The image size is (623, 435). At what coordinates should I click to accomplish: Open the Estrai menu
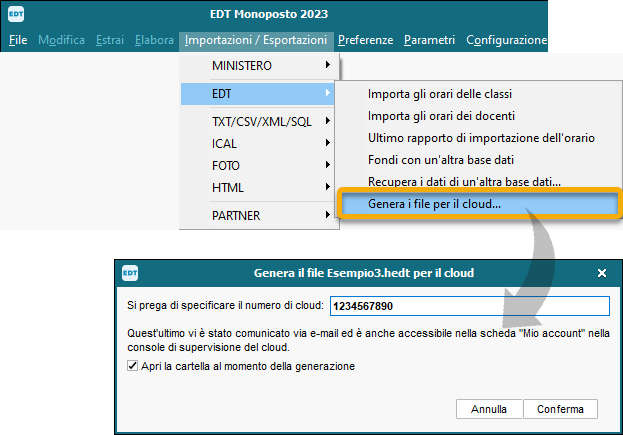pos(110,40)
